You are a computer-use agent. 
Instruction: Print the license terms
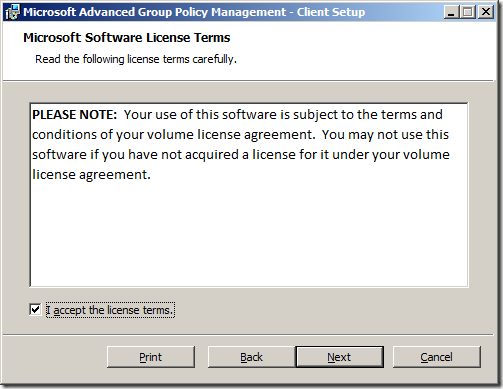tap(151, 357)
